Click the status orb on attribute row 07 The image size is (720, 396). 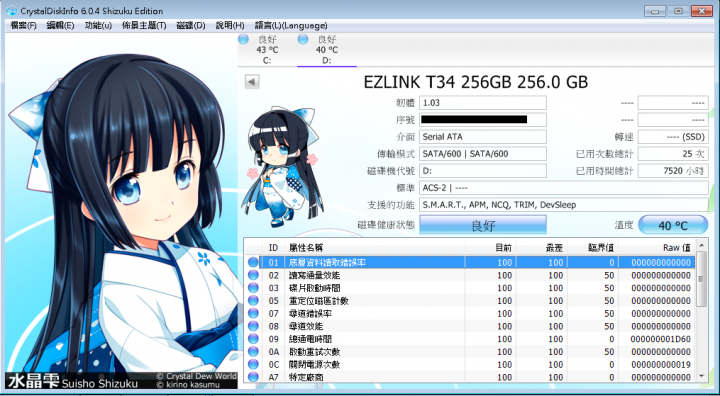(x=253, y=313)
